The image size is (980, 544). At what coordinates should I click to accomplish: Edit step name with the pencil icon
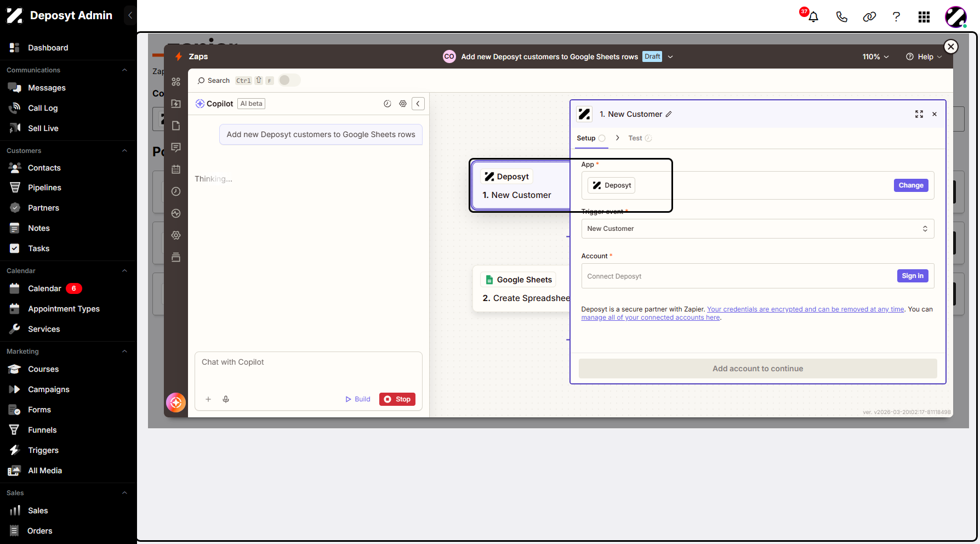[x=669, y=114]
